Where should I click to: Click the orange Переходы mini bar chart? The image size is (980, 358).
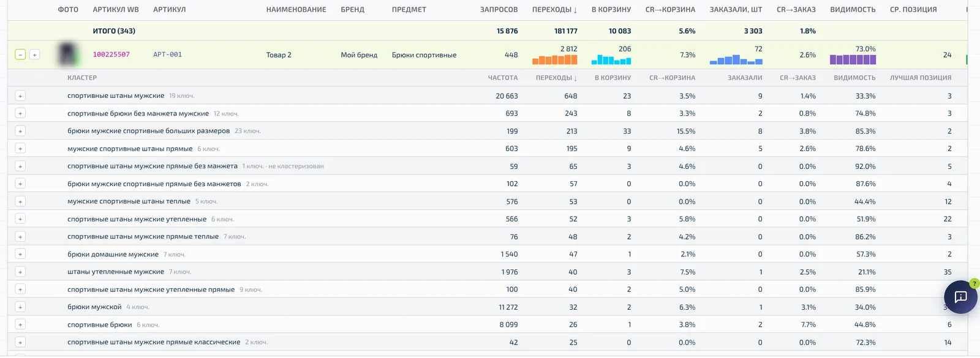click(x=555, y=59)
